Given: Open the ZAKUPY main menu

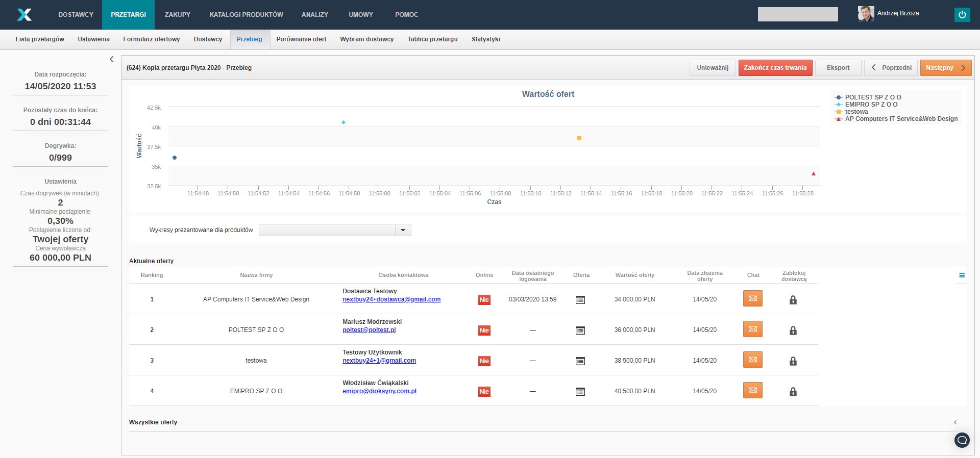Looking at the screenshot, I should coord(177,15).
